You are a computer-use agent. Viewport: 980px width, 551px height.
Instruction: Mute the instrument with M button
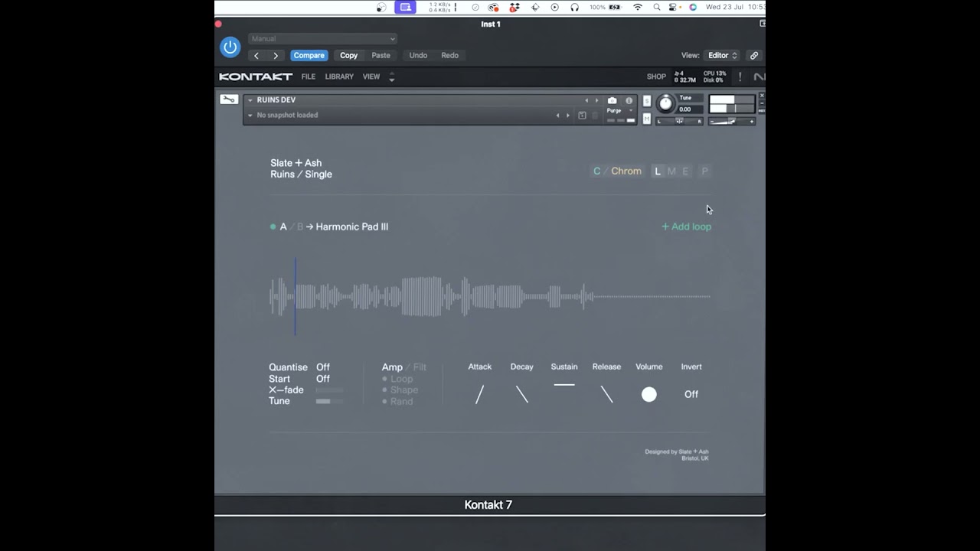(x=647, y=119)
